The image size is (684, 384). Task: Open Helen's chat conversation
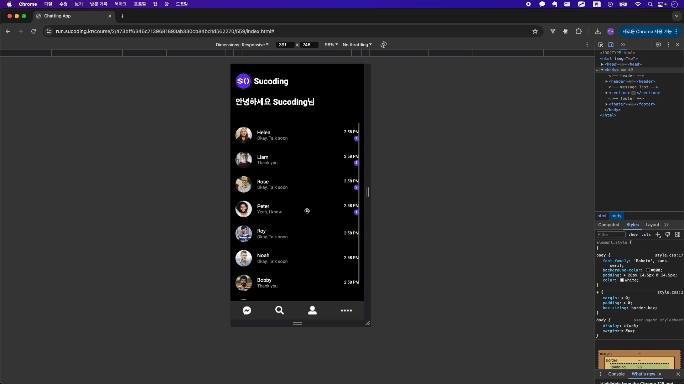click(297, 135)
